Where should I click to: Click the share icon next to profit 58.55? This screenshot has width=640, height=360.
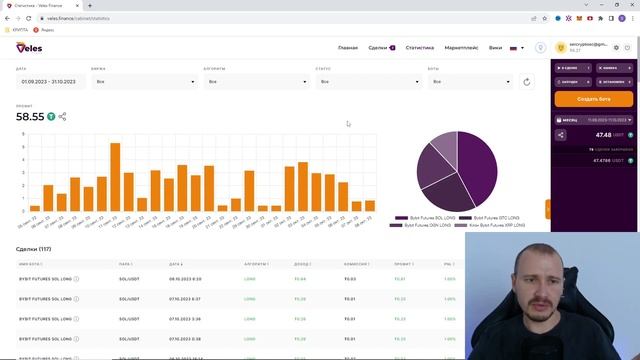(62, 117)
